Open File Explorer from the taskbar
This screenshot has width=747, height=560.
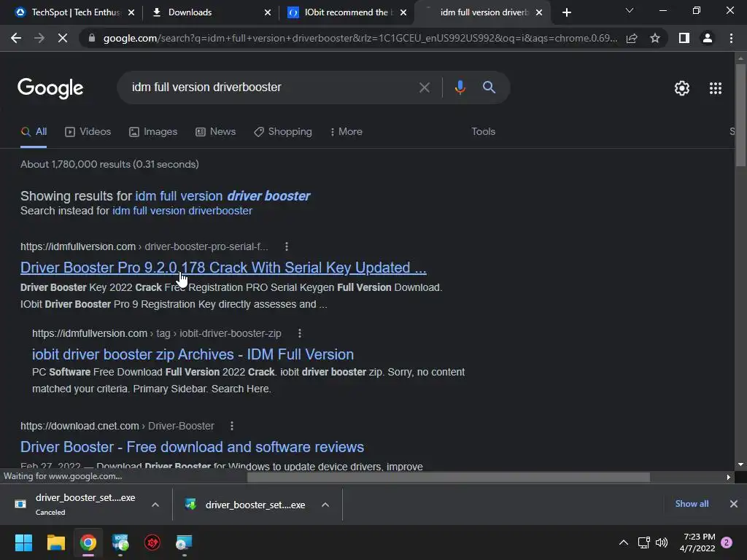(x=55, y=542)
